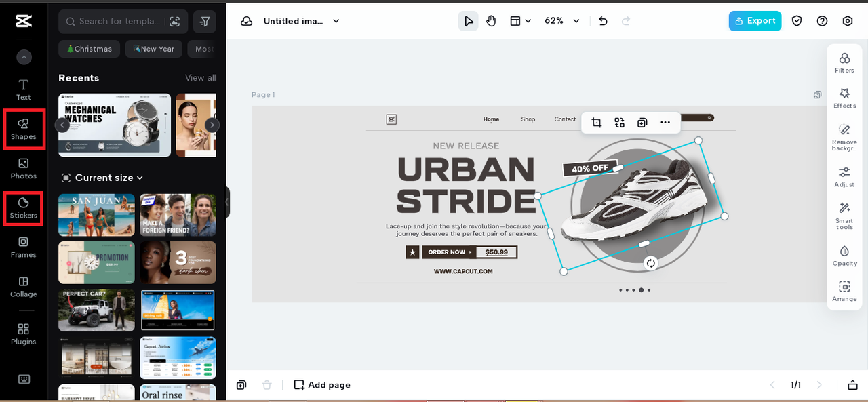Click the search templates field

[122, 22]
